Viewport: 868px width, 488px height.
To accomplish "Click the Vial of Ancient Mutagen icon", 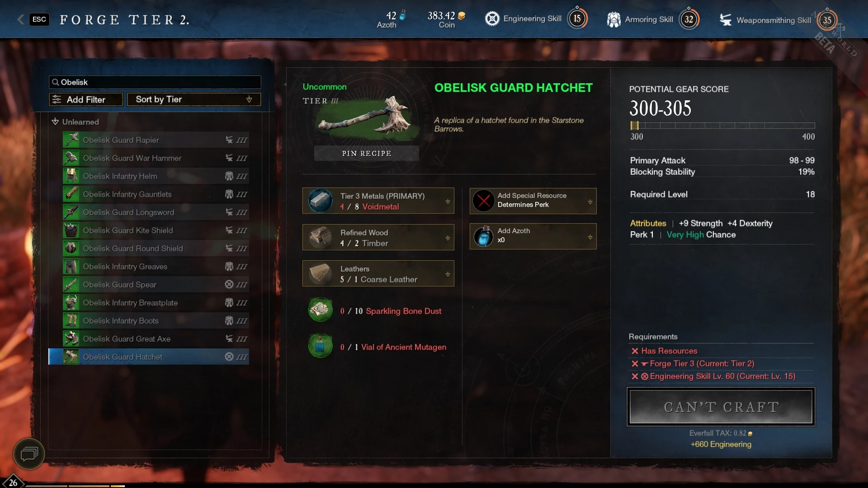I will (x=320, y=346).
